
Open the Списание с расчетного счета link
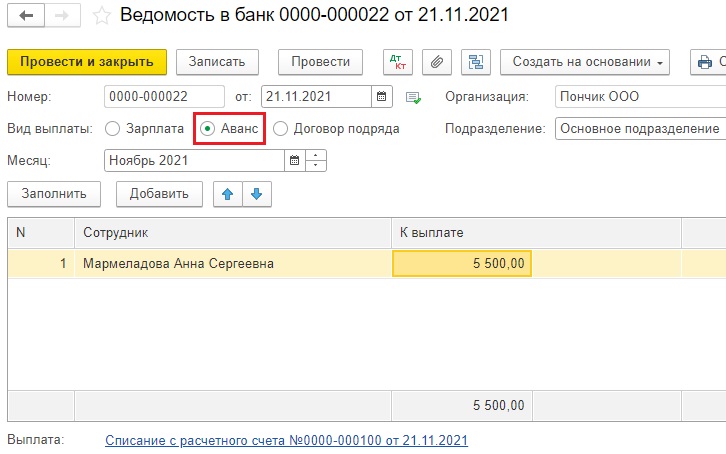coord(287,440)
